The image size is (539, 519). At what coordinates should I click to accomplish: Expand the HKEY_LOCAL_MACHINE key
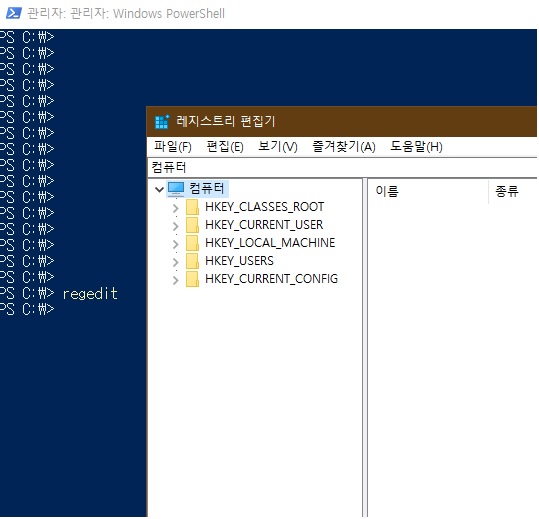click(x=176, y=245)
